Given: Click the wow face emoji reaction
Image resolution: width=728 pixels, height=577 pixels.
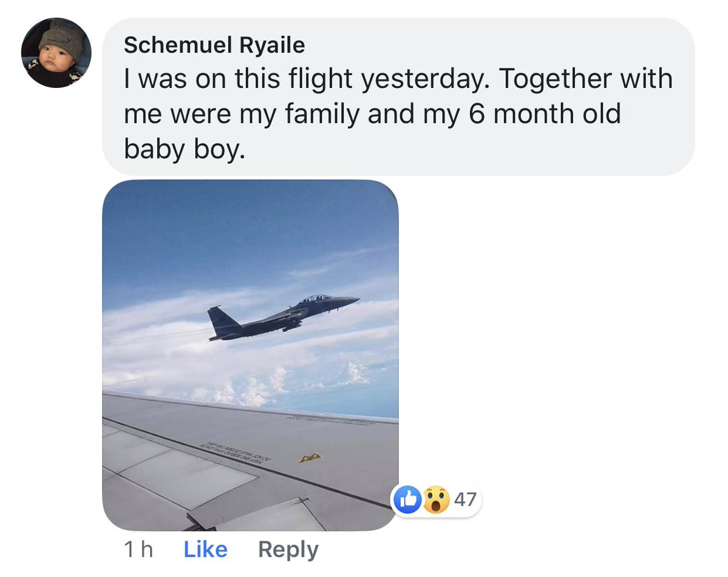Looking at the screenshot, I should (x=437, y=499).
